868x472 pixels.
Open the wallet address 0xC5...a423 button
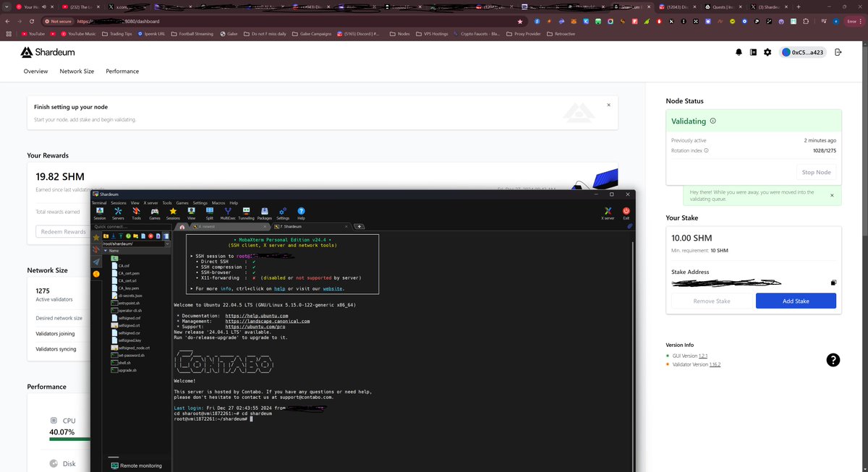click(x=802, y=52)
